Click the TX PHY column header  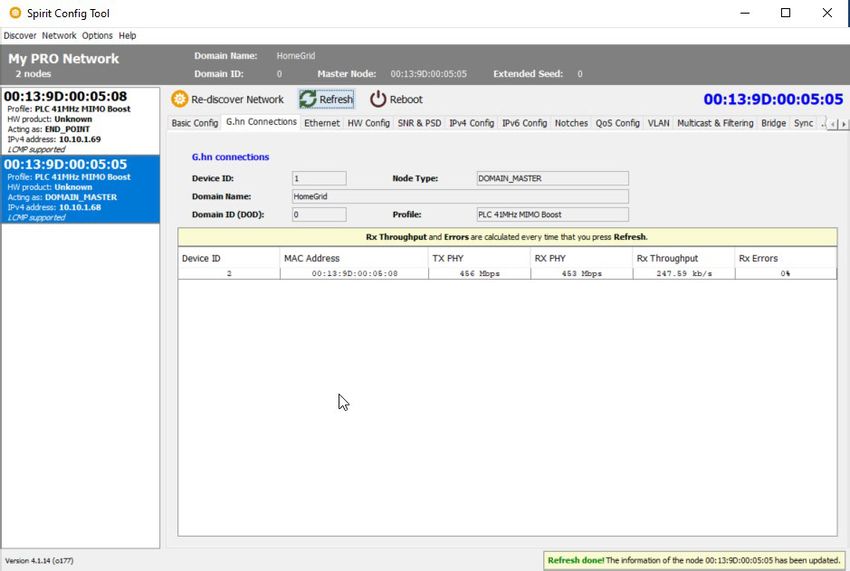tap(479, 259)
